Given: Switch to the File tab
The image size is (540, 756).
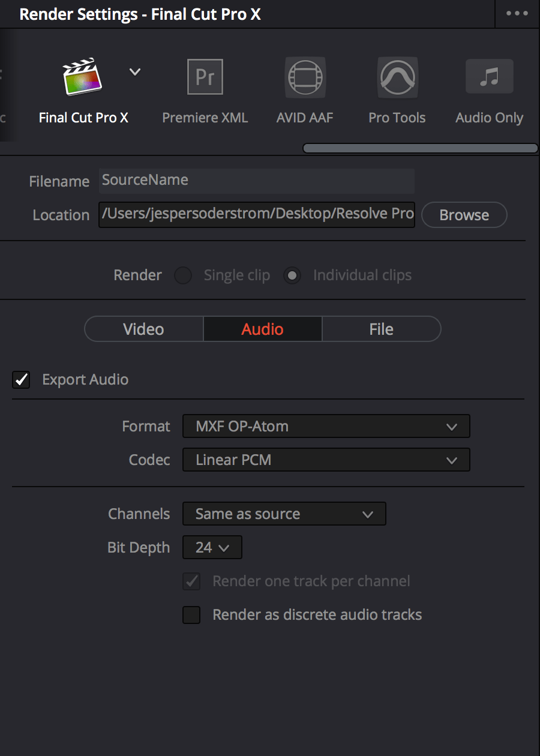Looking at the screenshot, I should coord(382,329).
